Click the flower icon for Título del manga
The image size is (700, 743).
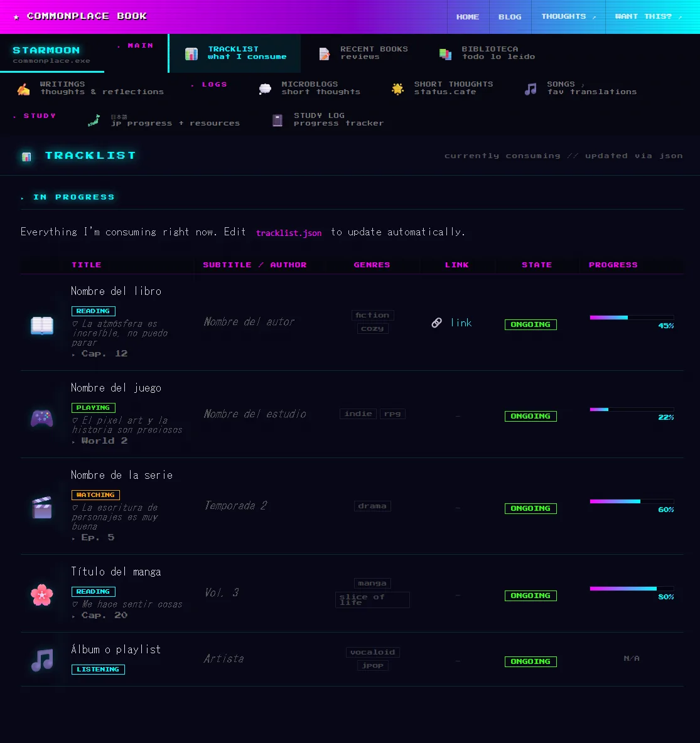coord(41,595)
